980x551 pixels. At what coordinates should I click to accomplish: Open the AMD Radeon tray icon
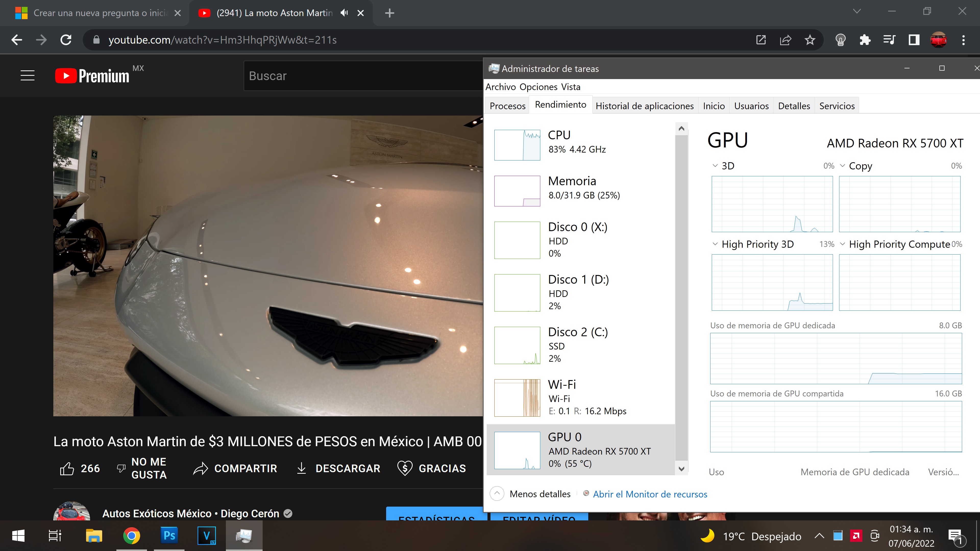coord(856,536)
